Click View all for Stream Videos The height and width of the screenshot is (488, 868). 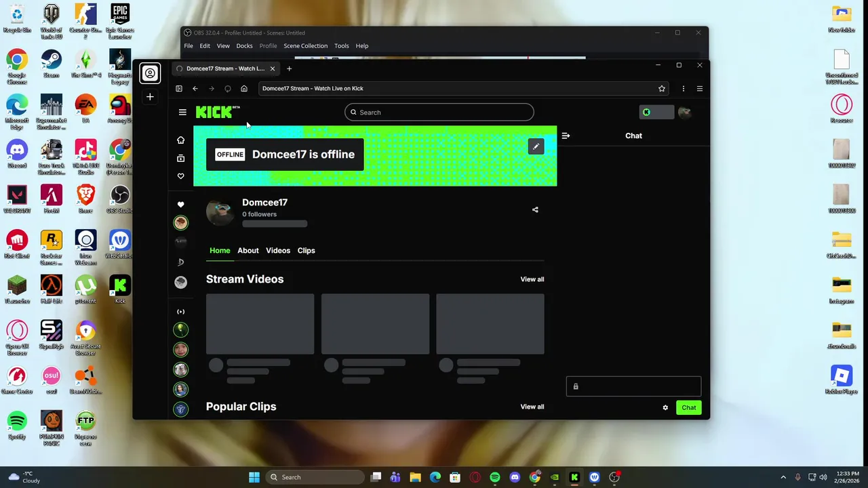tap(532, 279)
